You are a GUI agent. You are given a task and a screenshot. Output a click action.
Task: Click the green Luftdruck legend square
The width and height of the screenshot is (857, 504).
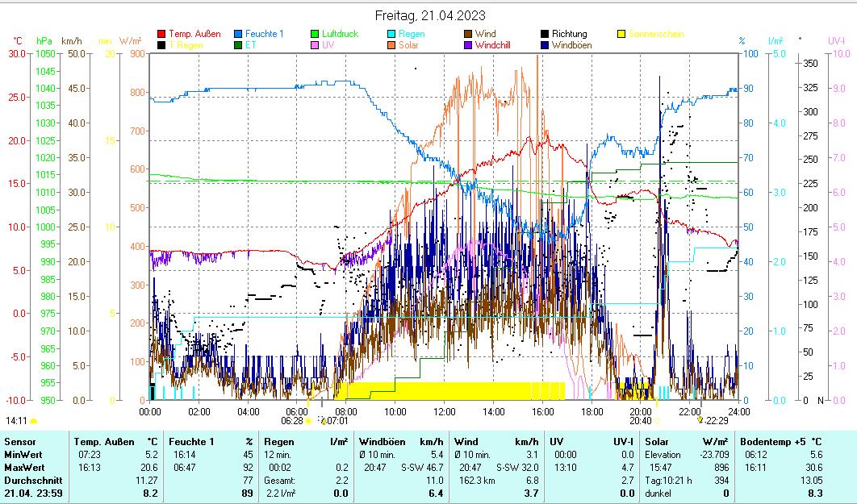point(316,34)
